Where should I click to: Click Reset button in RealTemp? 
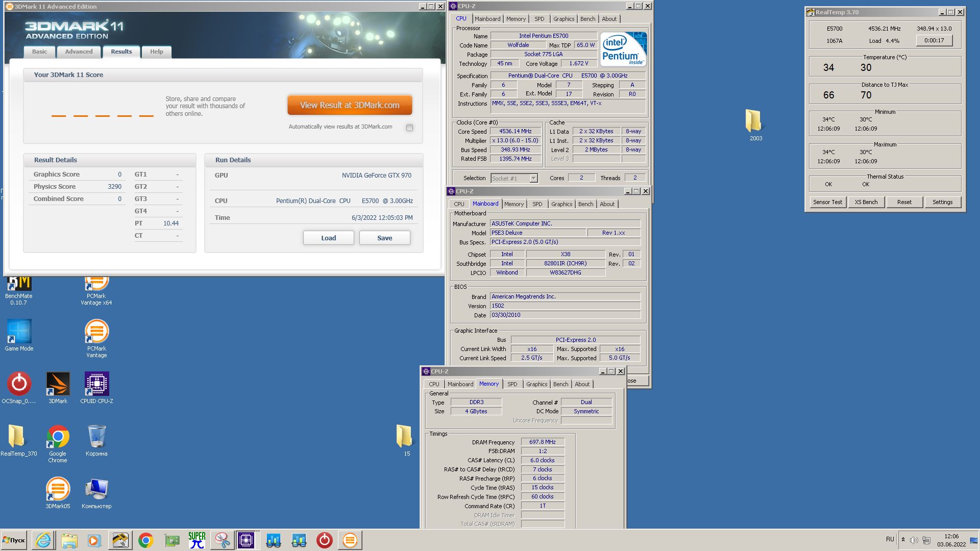coord(904,202)
